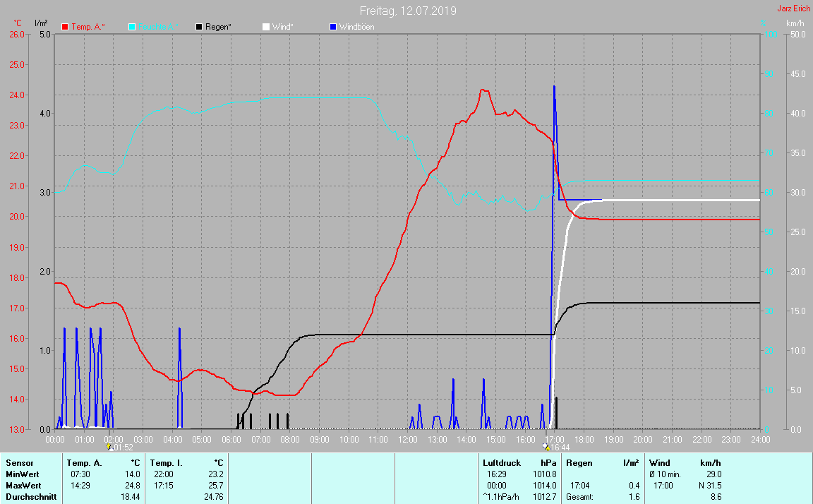Click the wind gust peak near 17:00
Viewport: 813px width, 504px height.
554,87
